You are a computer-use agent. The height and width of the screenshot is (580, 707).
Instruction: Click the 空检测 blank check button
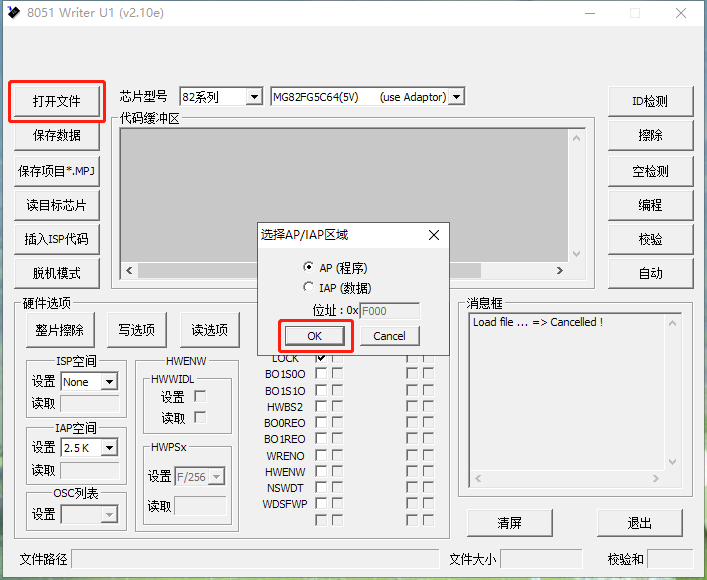650,171
